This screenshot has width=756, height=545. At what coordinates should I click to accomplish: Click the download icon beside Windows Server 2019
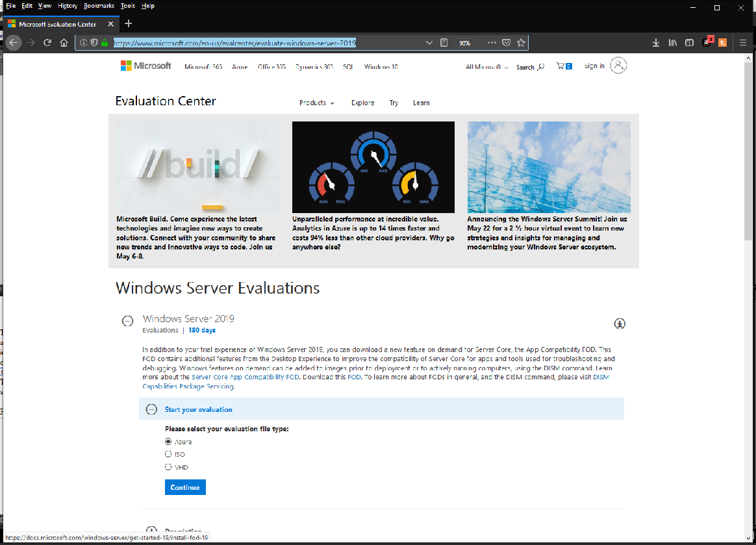click(620, 323)
